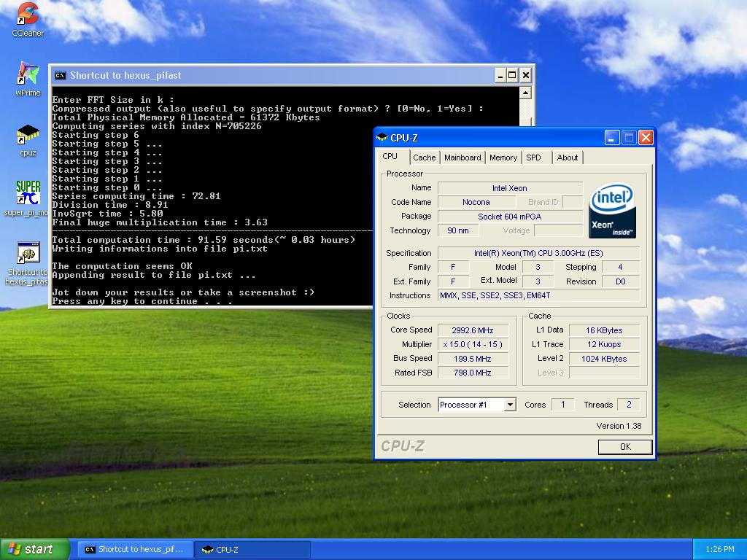This screenshot has width=747, height=560.
Task: Click the Start button on taskbar
Action: point(34,549)
